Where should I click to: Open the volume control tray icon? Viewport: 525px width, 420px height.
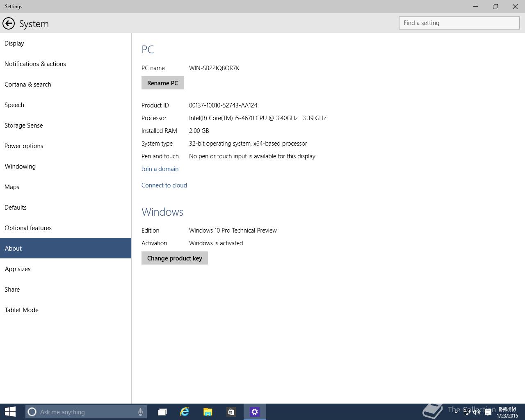click(477, 412)
